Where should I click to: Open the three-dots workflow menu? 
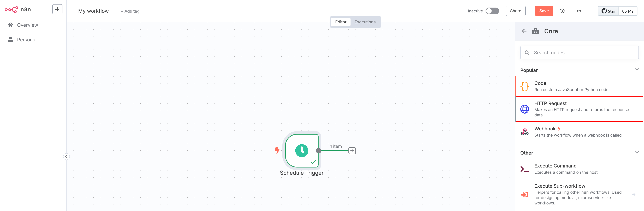click(579, 11)
